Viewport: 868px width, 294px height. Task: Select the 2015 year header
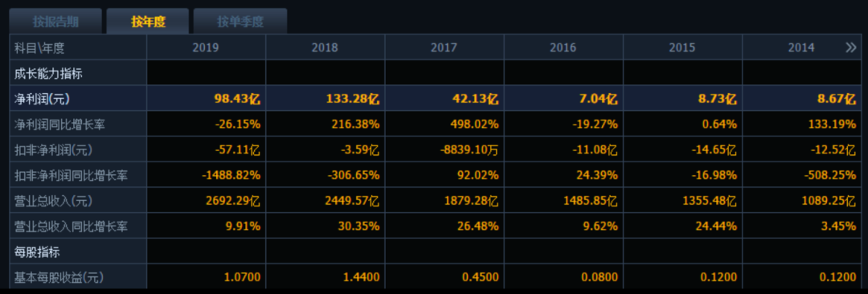[x=682, y=47]
